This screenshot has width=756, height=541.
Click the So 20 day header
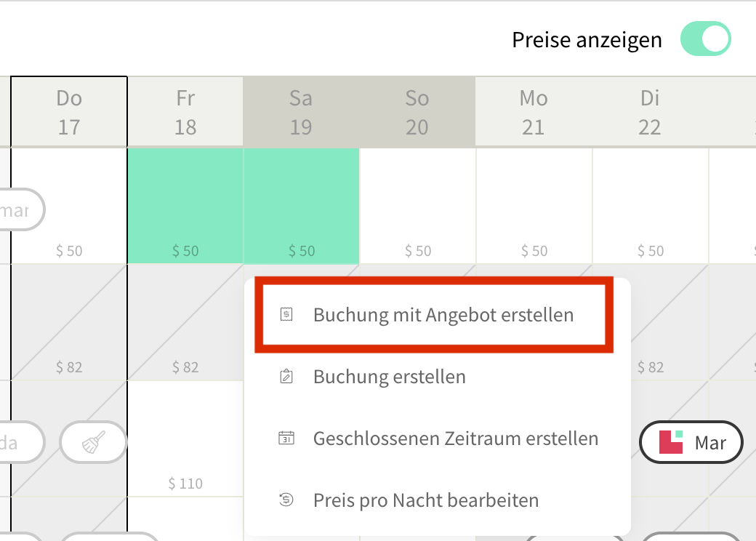click(417, 112)
